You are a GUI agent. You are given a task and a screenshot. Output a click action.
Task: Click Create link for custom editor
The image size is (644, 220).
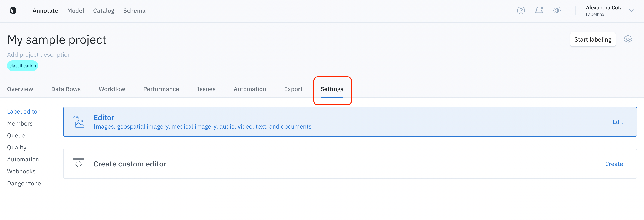point(614,164)
